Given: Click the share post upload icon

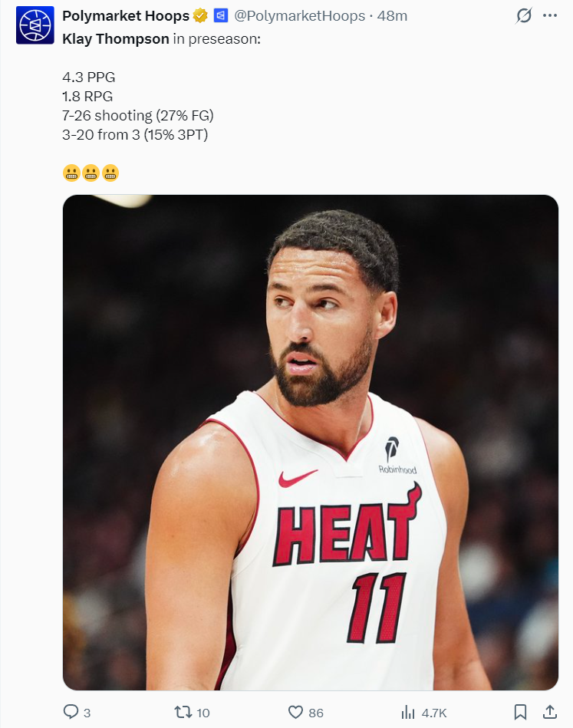Looking at the screenshot, I should pos(550,712).
